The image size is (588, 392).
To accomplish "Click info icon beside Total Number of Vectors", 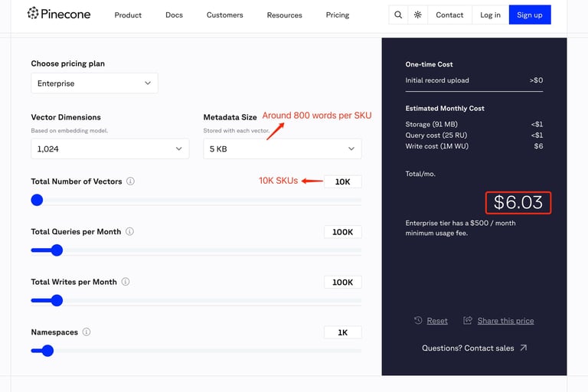I will 130,181.
